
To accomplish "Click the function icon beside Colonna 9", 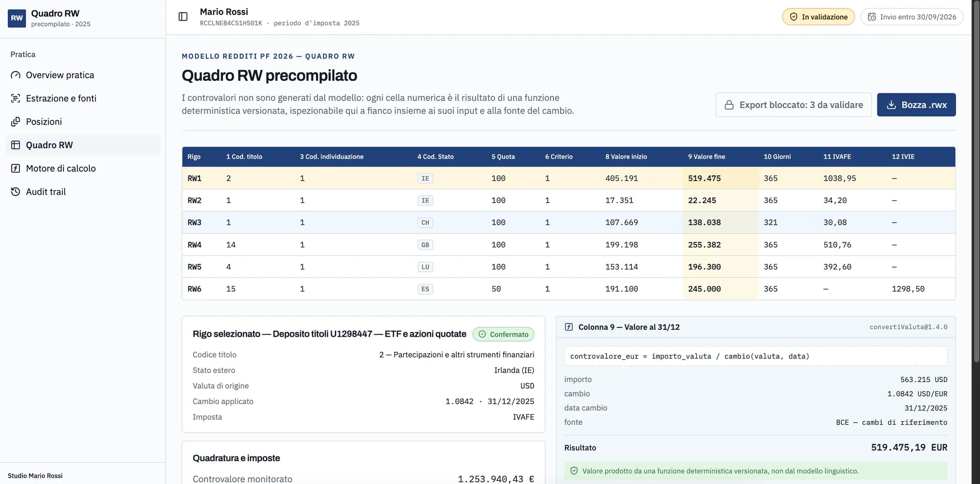I will click(568, 327).
